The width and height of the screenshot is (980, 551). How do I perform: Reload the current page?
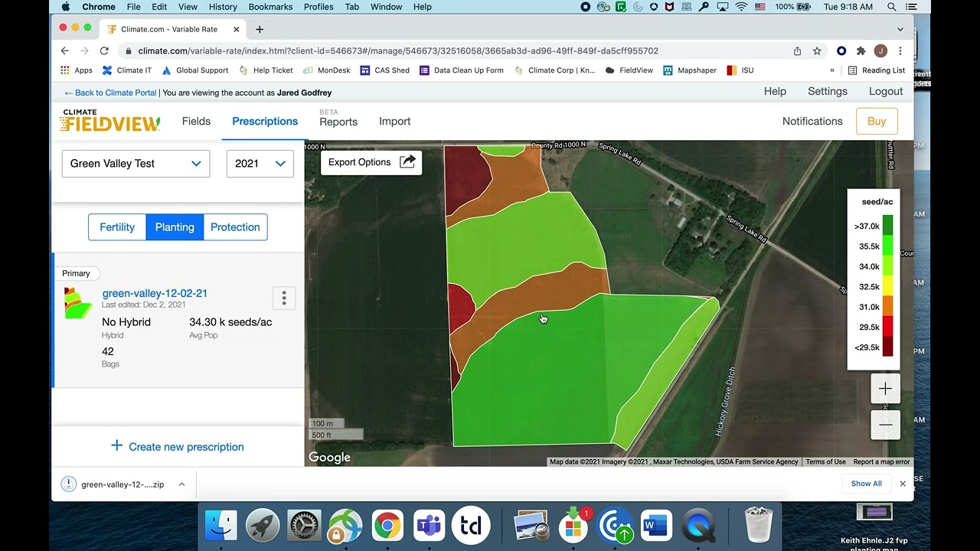click(x=104, y=51)
